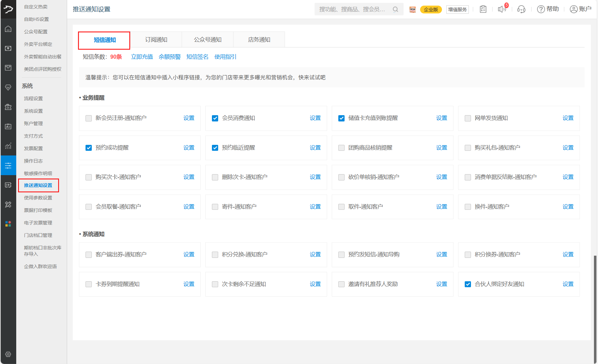Open 设置 for 预约成功提醒

[189, 148]
